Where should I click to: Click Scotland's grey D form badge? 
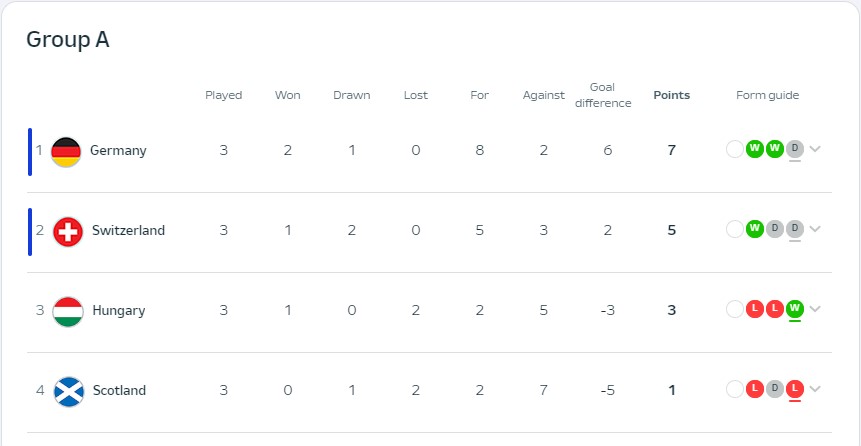point(775,389)
